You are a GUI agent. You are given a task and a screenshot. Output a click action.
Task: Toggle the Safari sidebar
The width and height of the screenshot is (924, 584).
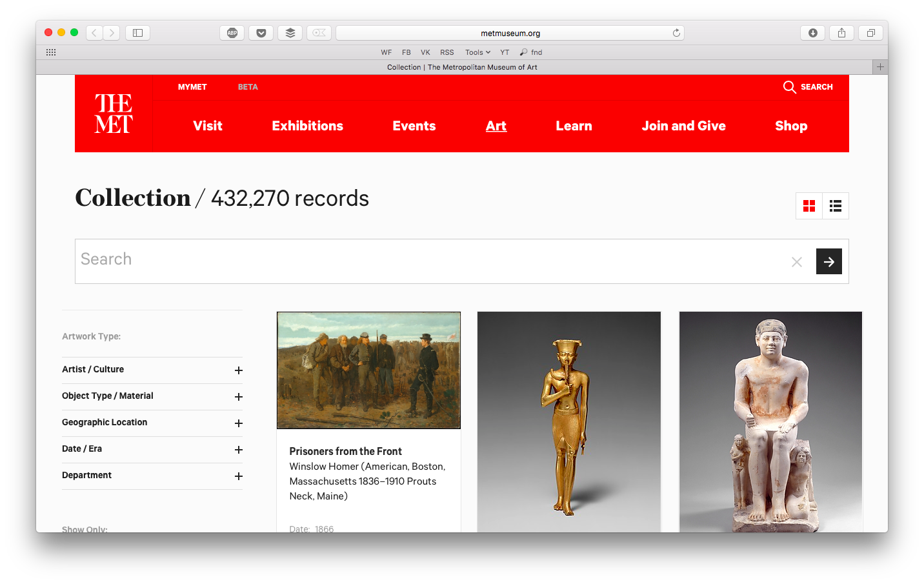(137, 33)
